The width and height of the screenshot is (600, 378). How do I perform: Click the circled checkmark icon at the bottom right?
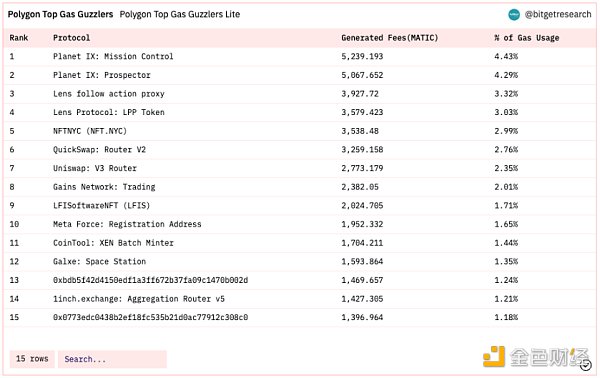pos(585,365)
